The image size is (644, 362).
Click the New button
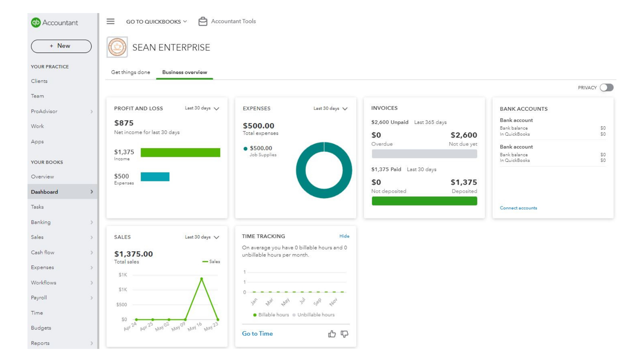(61, 46)
